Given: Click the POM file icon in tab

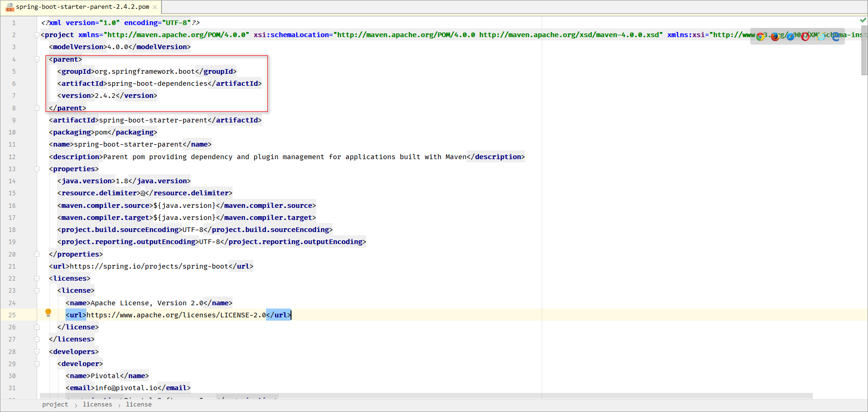Looking at the screenshot, I should pos(10,7).
